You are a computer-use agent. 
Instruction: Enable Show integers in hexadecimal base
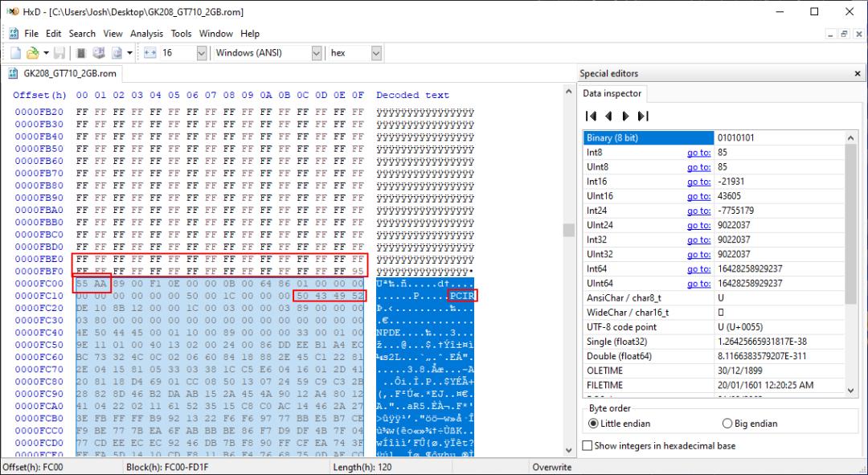[x=588, y=445]
